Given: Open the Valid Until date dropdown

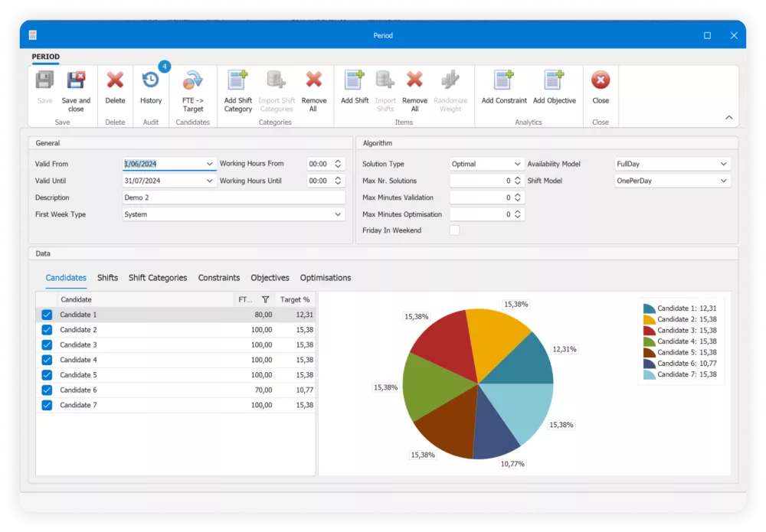Looking at the screenshot, I should pos(210,181).
